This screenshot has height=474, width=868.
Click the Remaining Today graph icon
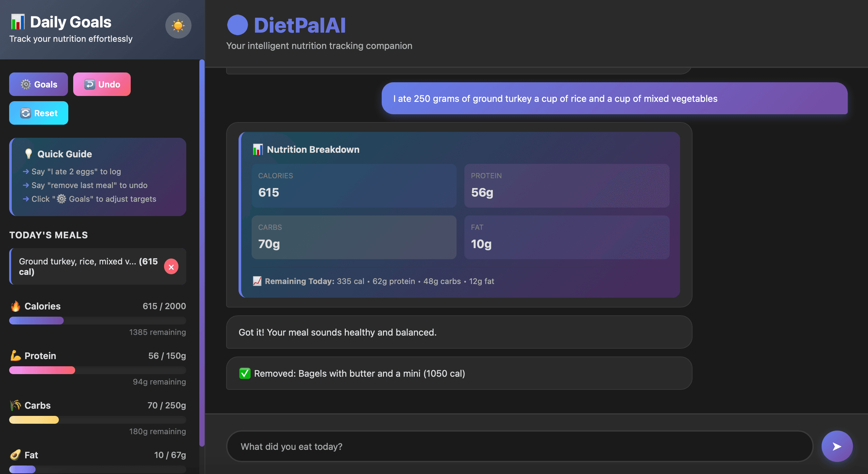pyautogui.click(x=257, y=281)
